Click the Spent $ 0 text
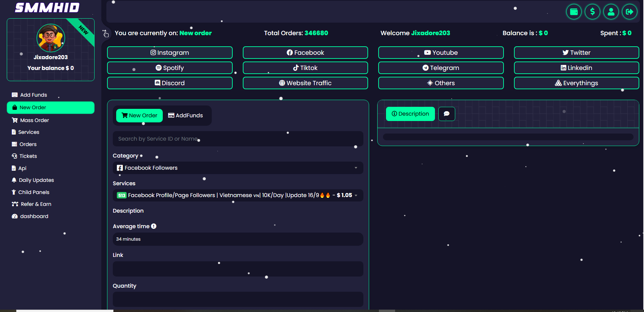 coord(616,33)
